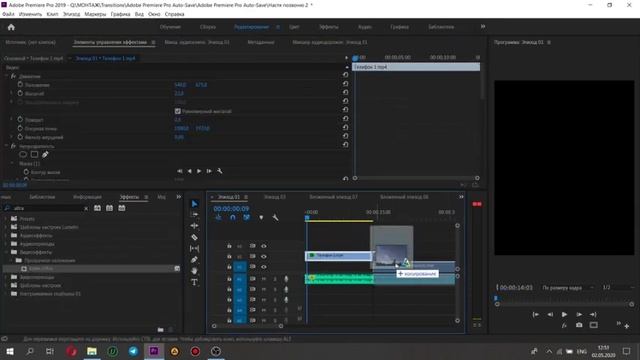Show hidden workspace tabs overflow
The image size is (640, 360).
483,27
